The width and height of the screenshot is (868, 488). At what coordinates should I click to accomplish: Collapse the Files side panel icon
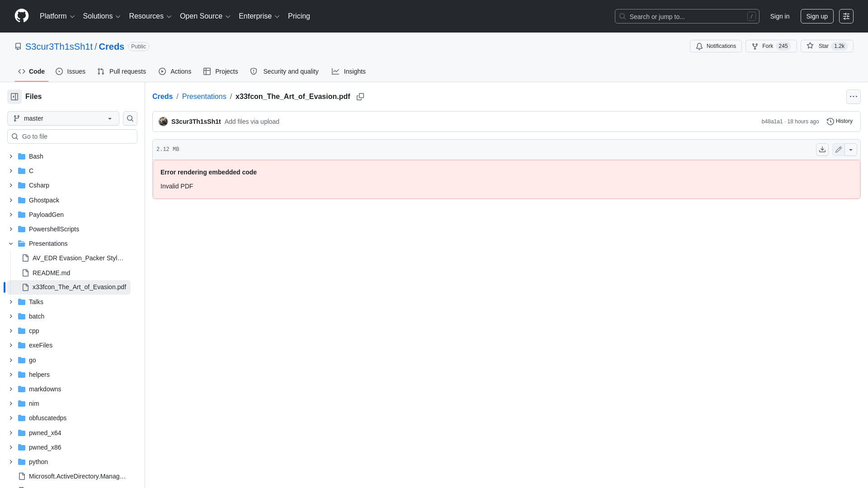click(x=14, y=97)
